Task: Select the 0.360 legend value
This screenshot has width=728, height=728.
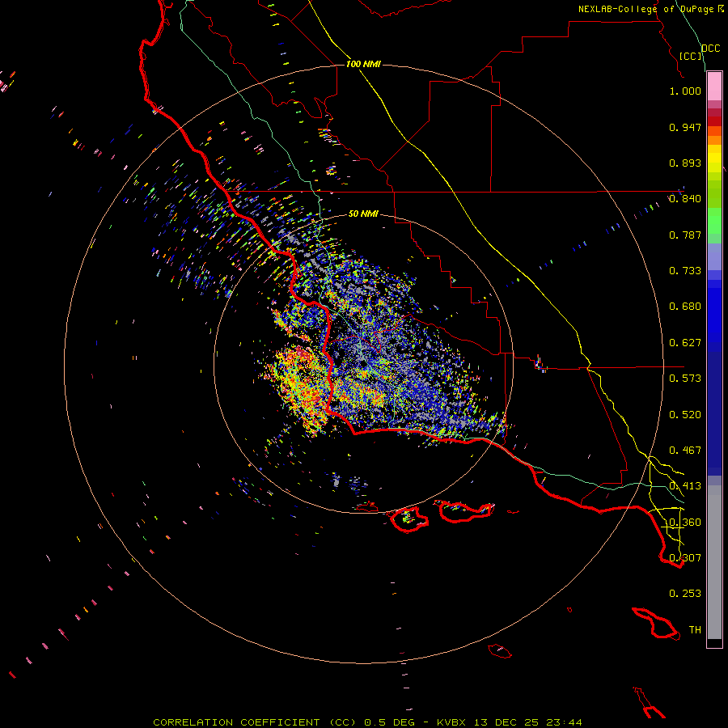Action: tap(685, 523)
